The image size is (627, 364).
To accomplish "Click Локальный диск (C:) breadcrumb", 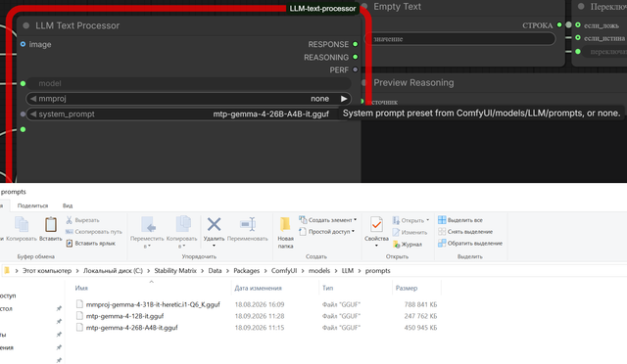I will 113,270.
